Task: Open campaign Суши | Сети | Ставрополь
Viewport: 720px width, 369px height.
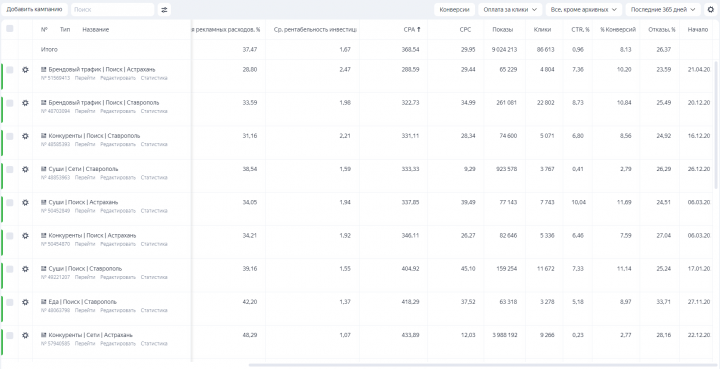Action: pos(83,169)
